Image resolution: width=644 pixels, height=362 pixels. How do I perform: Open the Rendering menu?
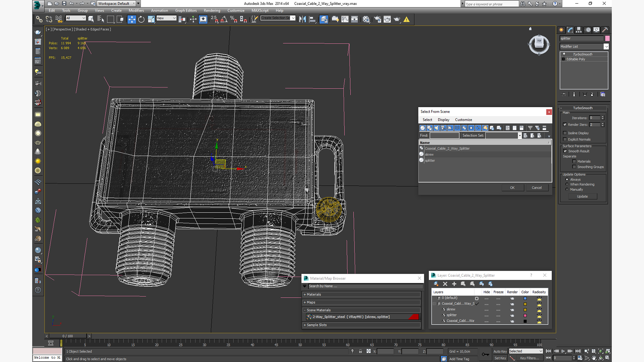tap(212, 11)
